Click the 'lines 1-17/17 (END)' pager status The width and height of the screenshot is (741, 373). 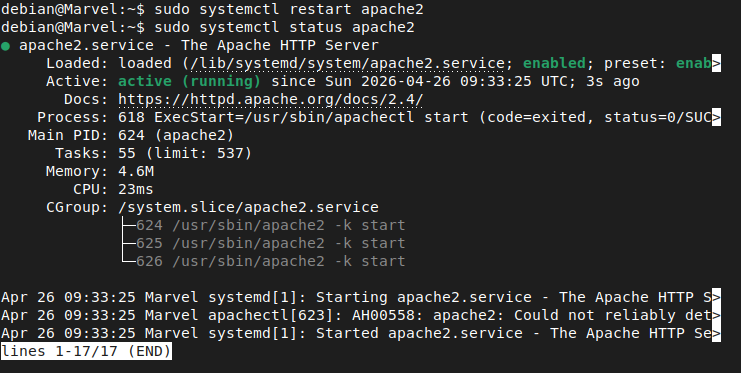[x=86, y=351]
